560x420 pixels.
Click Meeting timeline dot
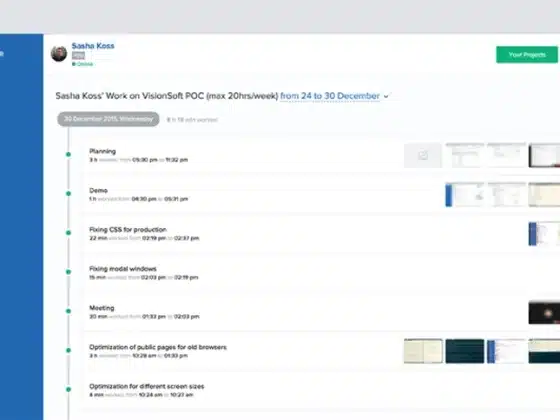pyautogui.click(x=68, y=311)
